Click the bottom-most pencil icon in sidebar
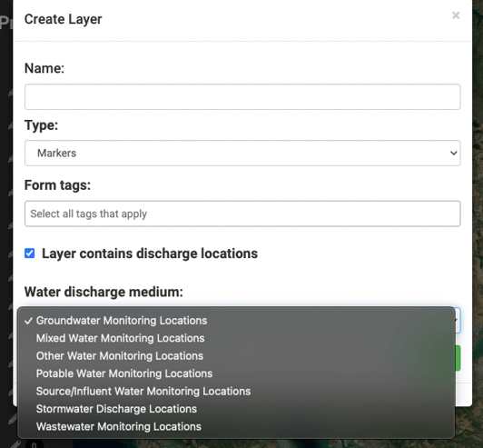483x448 pixels. [15, 444]
